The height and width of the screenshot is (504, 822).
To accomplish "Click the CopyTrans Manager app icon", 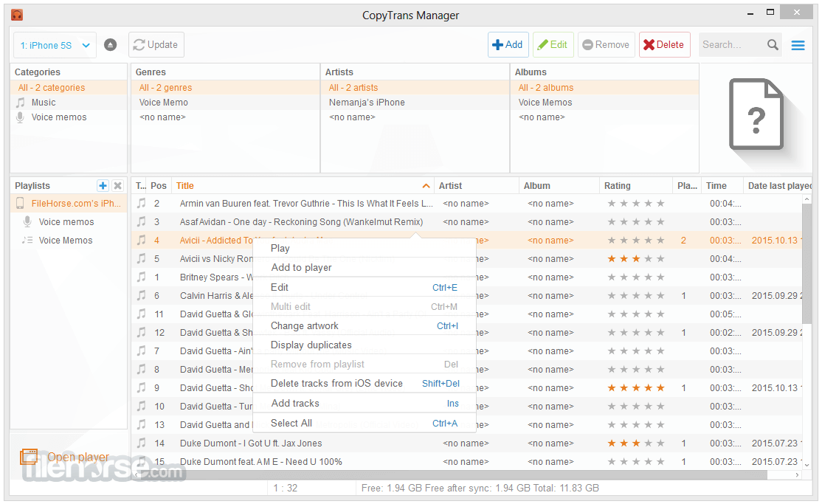I will [x=17, y=15].
